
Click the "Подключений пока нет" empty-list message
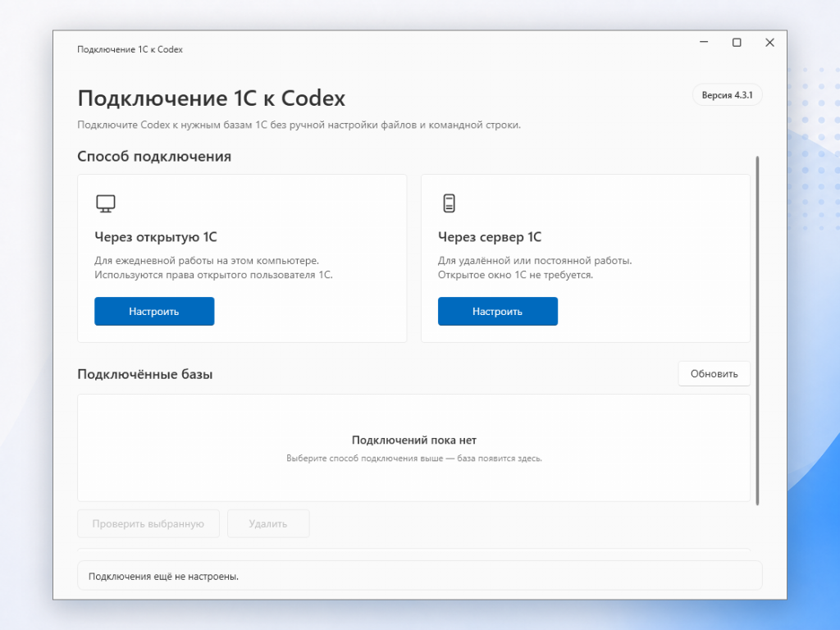click(414, 440)
